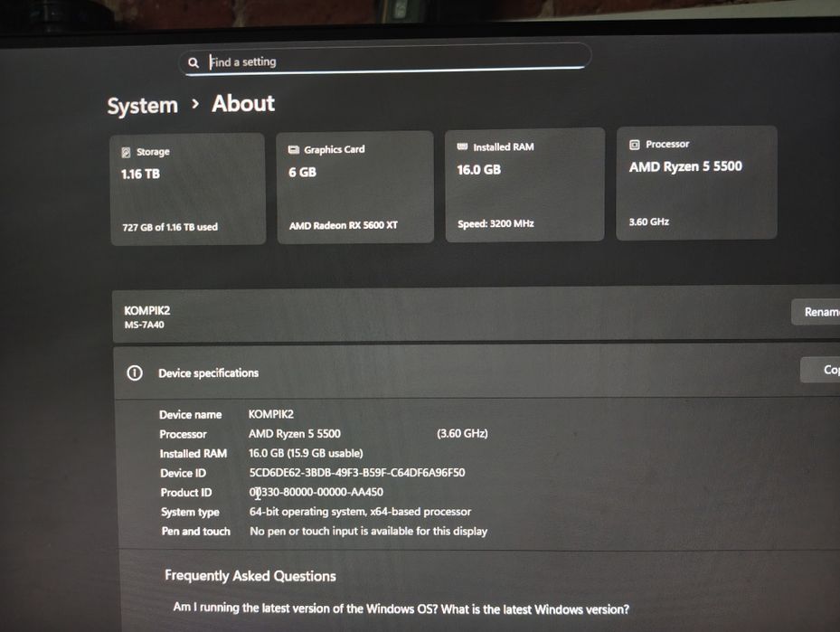840x632 pixels.
Task: Click the Rename this PC button
Action: 816,312
